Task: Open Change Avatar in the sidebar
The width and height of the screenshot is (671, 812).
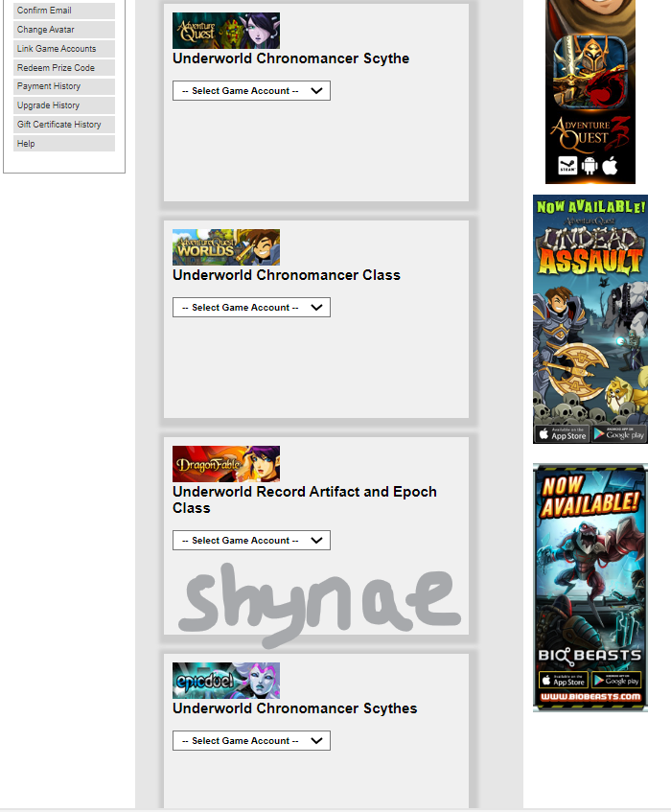Action: point(64,30)
